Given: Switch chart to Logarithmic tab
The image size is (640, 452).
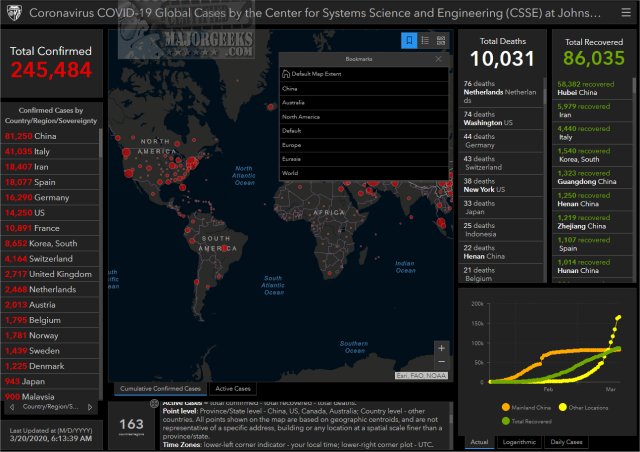Looking at the screenshot, I should 519,442.
